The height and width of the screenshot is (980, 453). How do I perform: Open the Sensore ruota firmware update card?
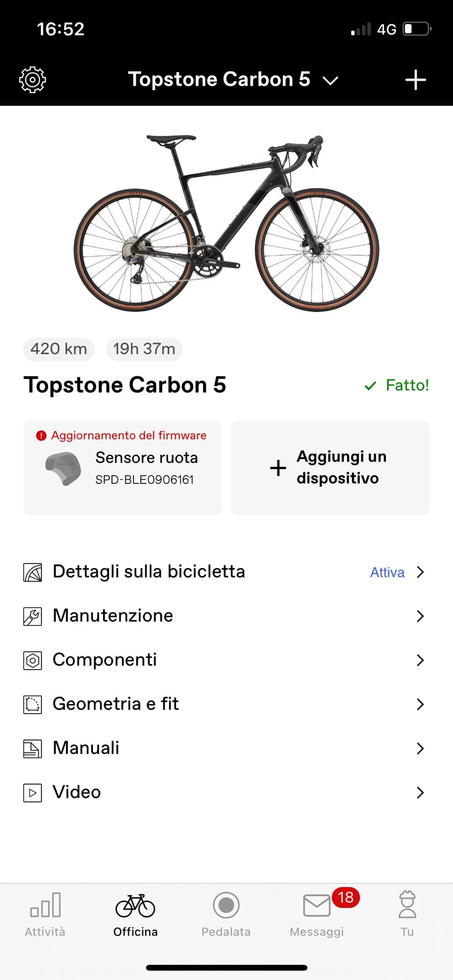coord(123,468)
